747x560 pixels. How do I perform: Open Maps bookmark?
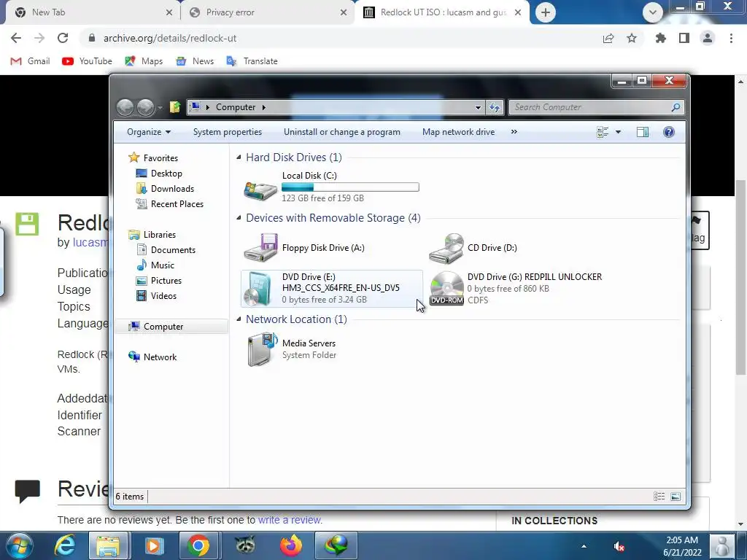click(144, 61)
